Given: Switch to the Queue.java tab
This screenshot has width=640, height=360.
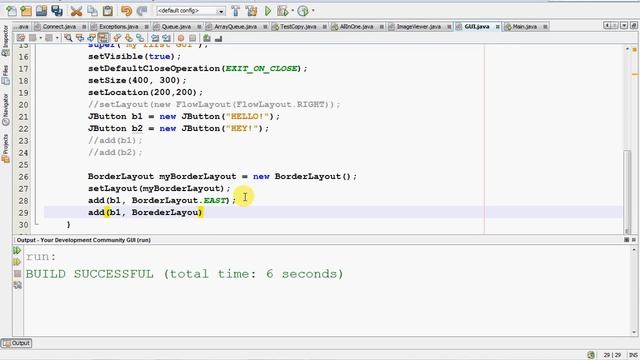Looking at the screenshot, I should pyautogui.click(x=176, y=27).
